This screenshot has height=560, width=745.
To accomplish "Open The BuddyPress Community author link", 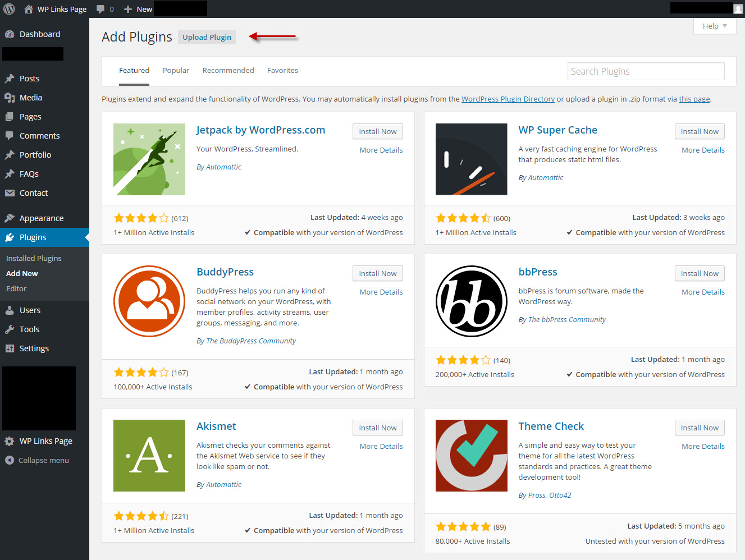I will 251,341.
